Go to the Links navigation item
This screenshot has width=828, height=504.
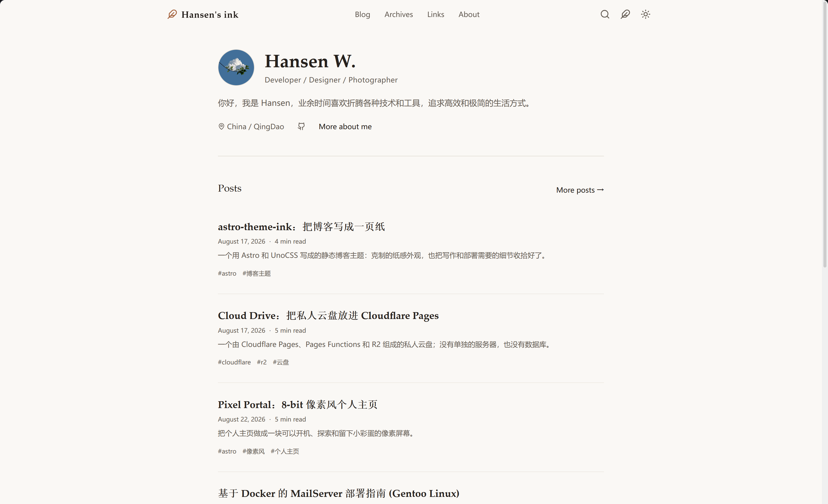tap(436, 14)
